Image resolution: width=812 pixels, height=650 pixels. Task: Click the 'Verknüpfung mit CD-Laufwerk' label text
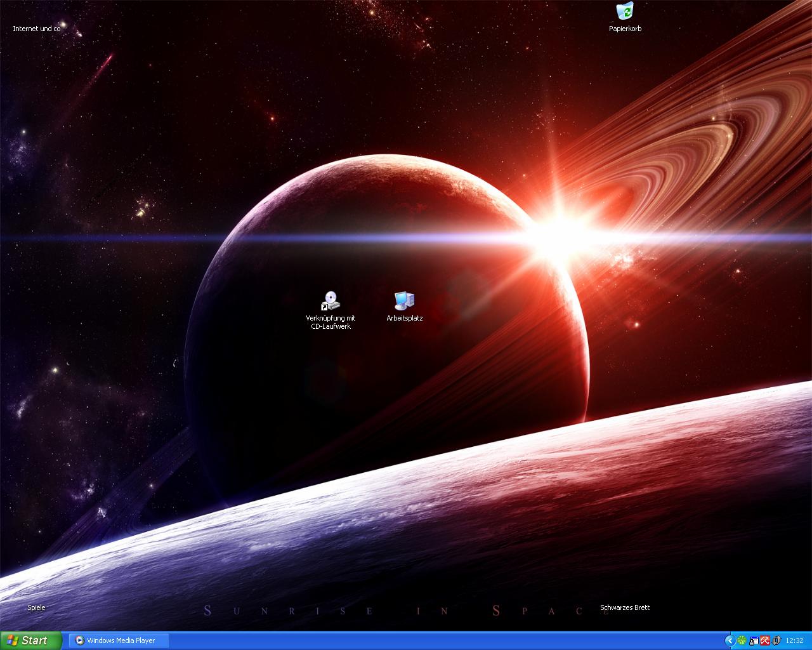coord(331,322)
